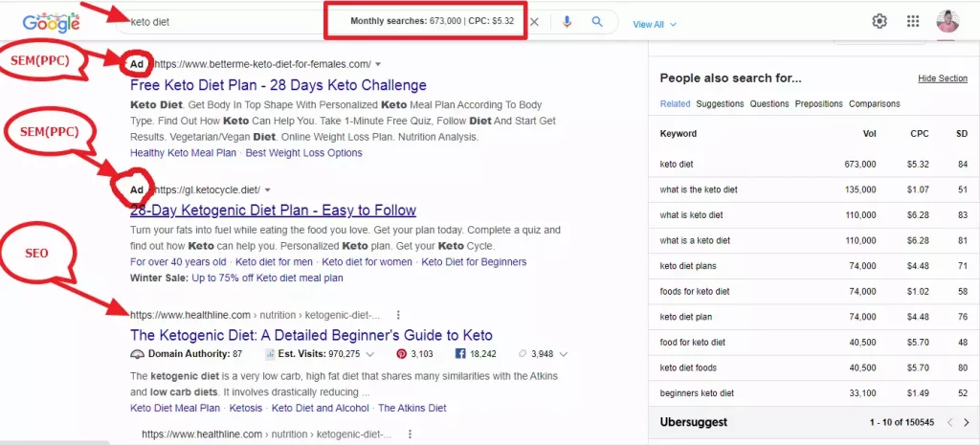
Task: Select keyword 'beginners keto diet'
Action: (697, 393)
